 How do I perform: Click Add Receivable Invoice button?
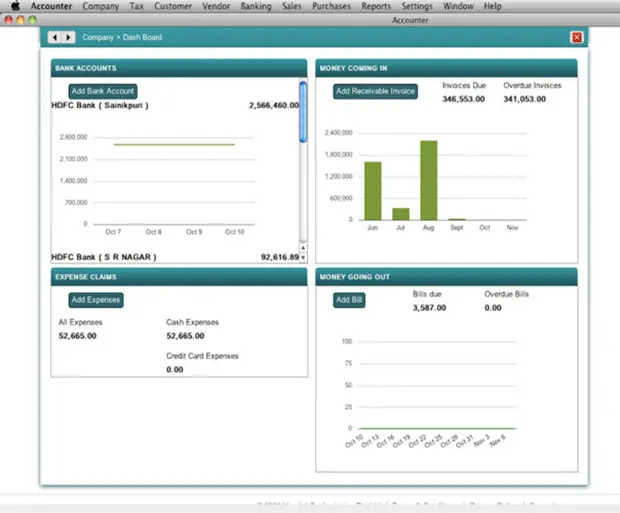[x=375, y=91]
